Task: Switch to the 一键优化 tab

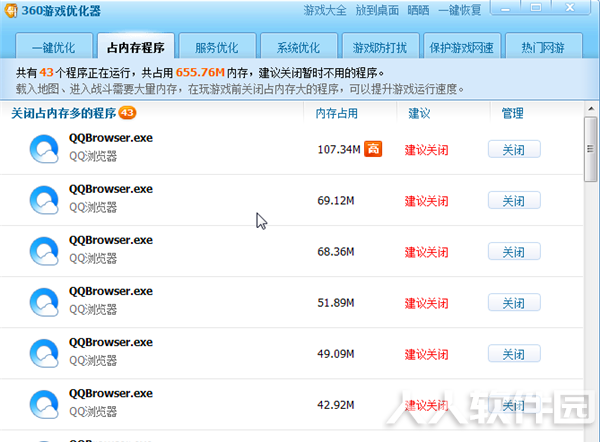Action: pos(54,46)
